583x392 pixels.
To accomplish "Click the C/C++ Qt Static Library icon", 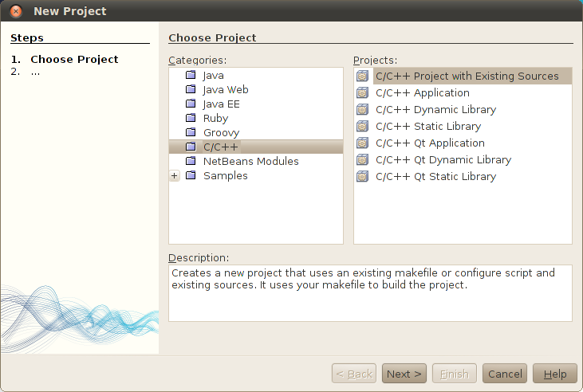I will 363,177.
